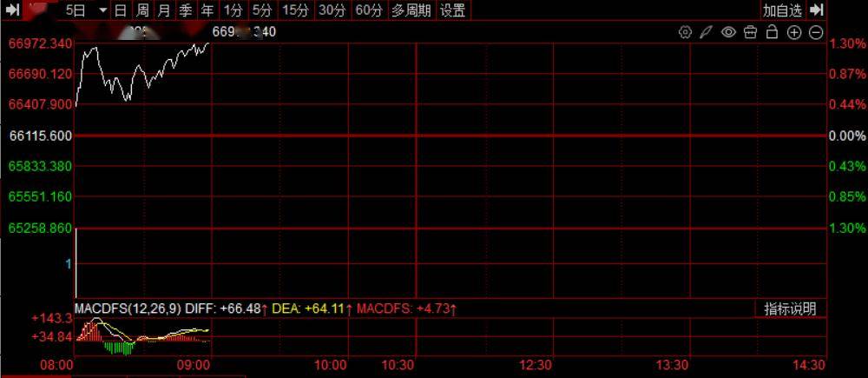The image size is (868, 378).
Task: Select the 1分 minute interval
Action: [233, 10]
